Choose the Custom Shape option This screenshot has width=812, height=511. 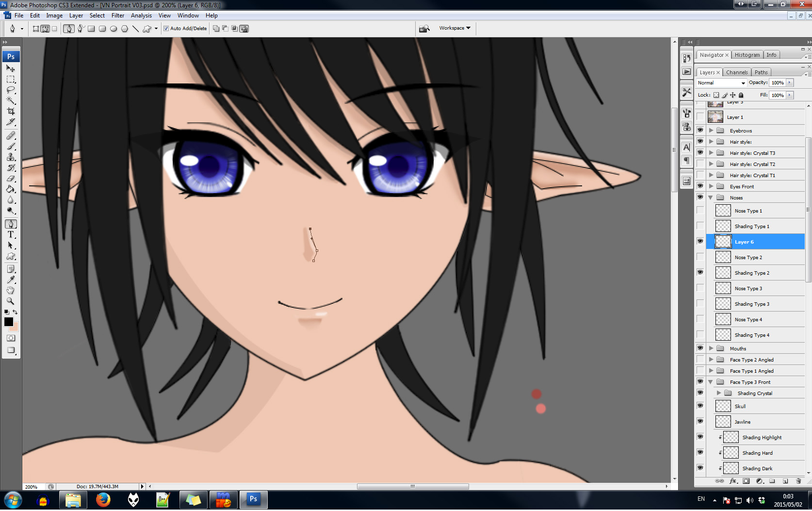point(147,29)
